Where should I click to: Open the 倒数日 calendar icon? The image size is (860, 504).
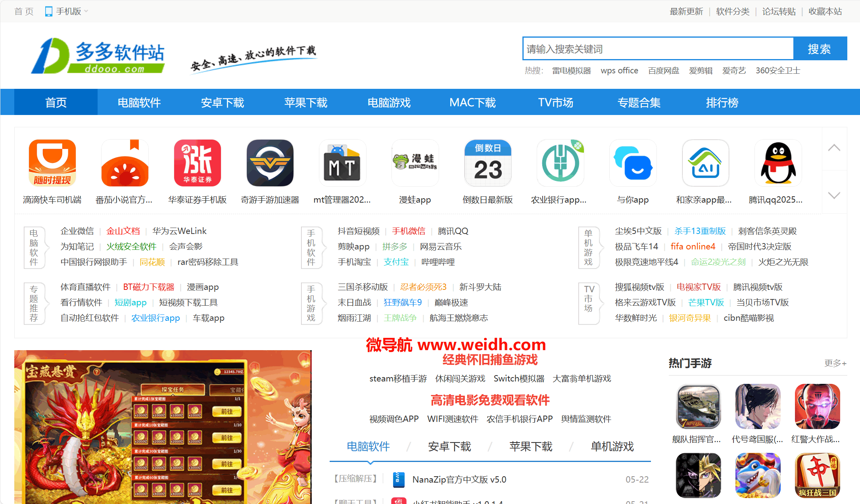click(x=488, y=163)
